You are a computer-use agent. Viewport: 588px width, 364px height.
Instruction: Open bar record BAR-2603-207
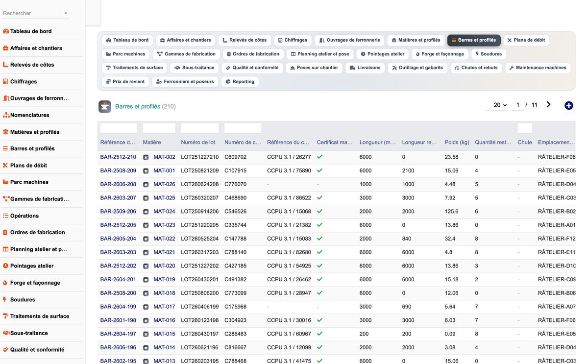click(118, 198)
